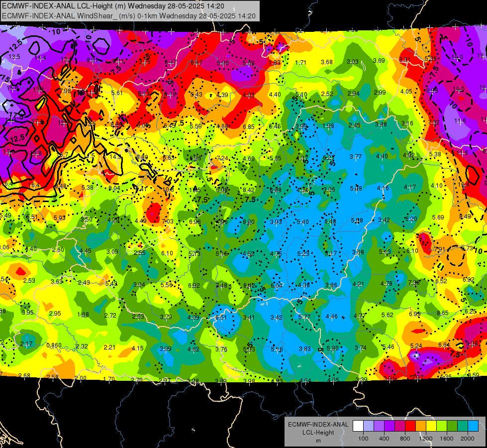Click the grid value 2.53
This screenshot has height=448, width=487.
pyautogui.click(x=29, y=281)
